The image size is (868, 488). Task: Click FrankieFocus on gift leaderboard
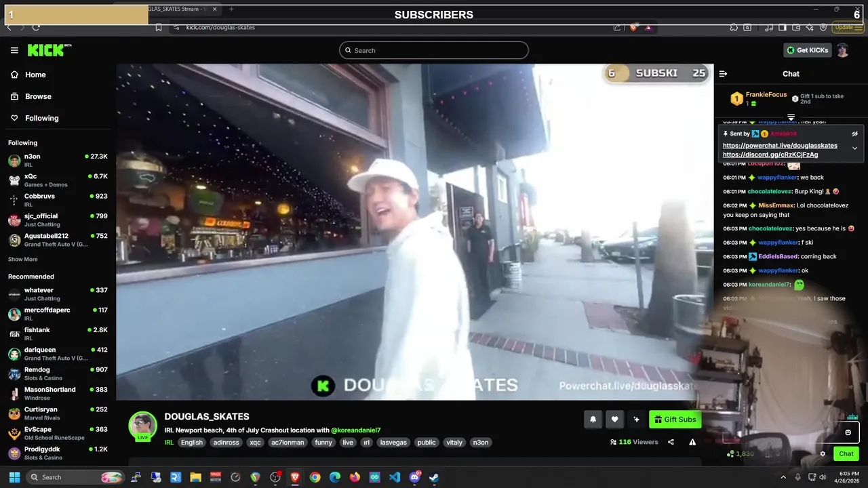pos(766,95)
